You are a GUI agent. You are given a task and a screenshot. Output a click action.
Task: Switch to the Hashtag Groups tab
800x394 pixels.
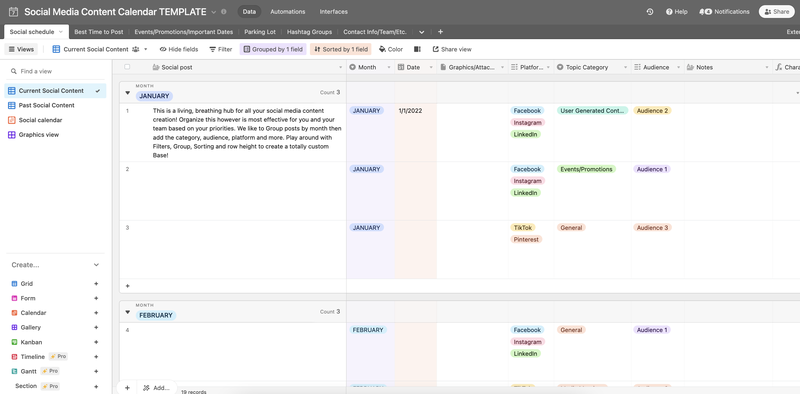point(309,32)
